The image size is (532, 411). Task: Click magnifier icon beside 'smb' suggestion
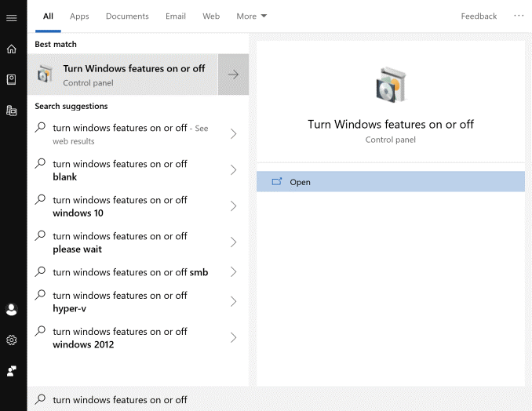[40, 271]
